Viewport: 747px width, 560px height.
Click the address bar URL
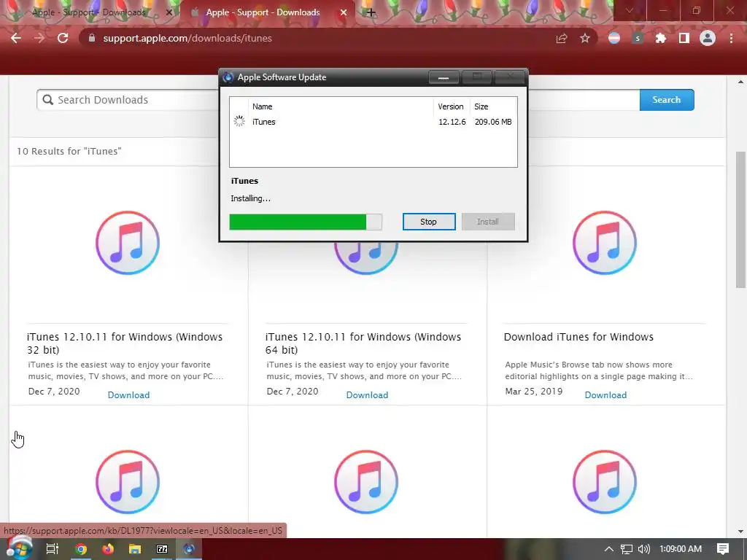click(187, 38)
